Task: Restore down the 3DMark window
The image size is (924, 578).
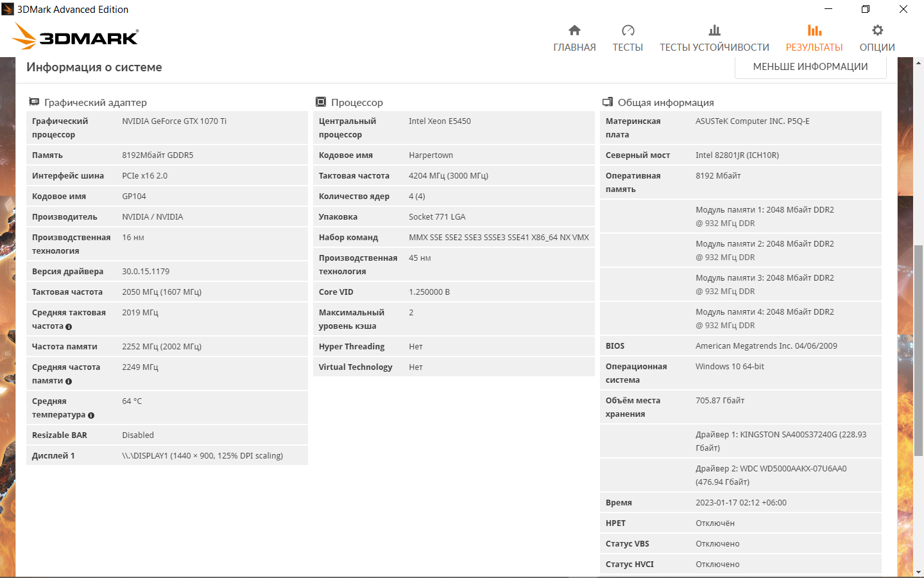Action: pos(866,9)
